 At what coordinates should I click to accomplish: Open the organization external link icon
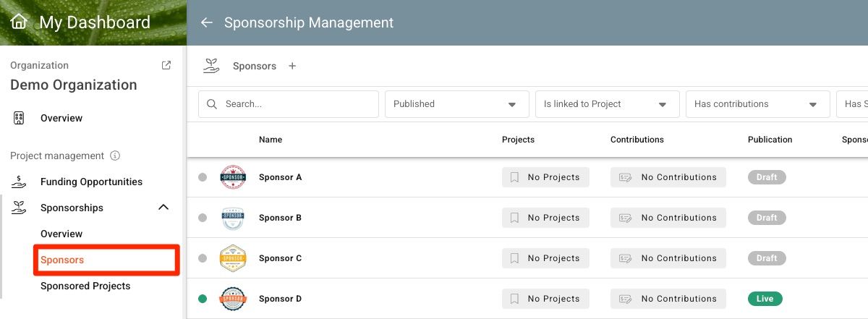(x=166, y=65)
